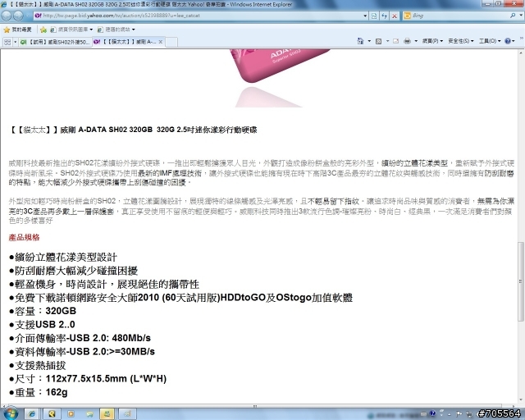Click the vertical scrollbar thumb

tap(521, 281)
